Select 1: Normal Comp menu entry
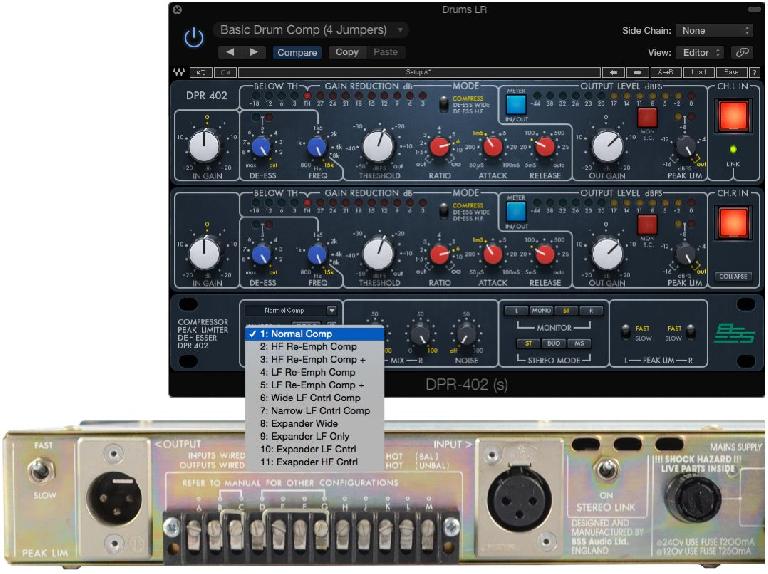 pyautogui.click(x=314, y=334)
